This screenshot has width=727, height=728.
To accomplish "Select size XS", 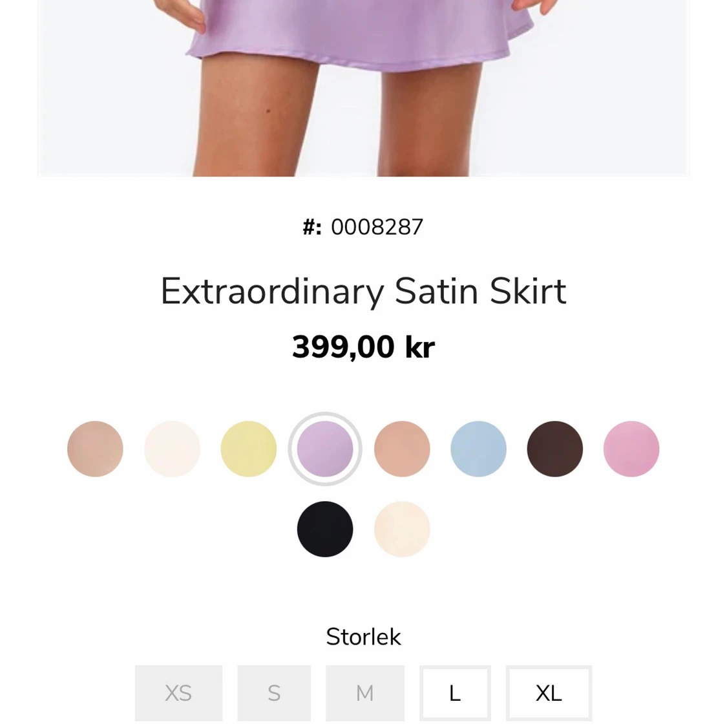I will (x=178, y=693).
